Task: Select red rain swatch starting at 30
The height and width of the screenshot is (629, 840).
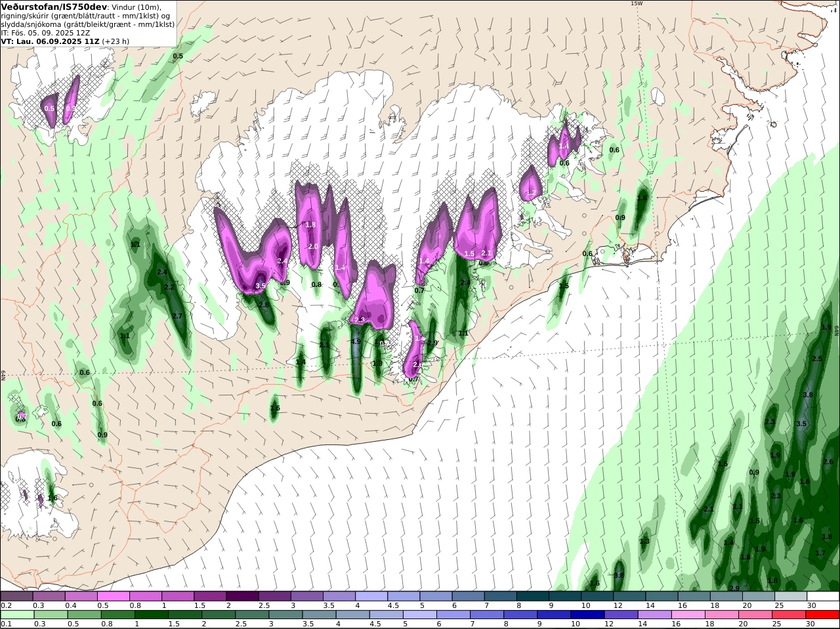Action: (x=824, y=615)
